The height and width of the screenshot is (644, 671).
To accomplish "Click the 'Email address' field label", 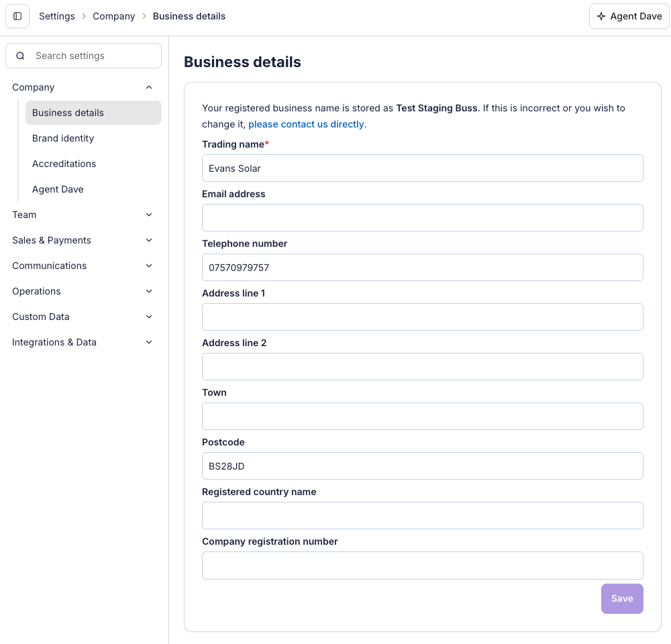I will tap(234, 194).
